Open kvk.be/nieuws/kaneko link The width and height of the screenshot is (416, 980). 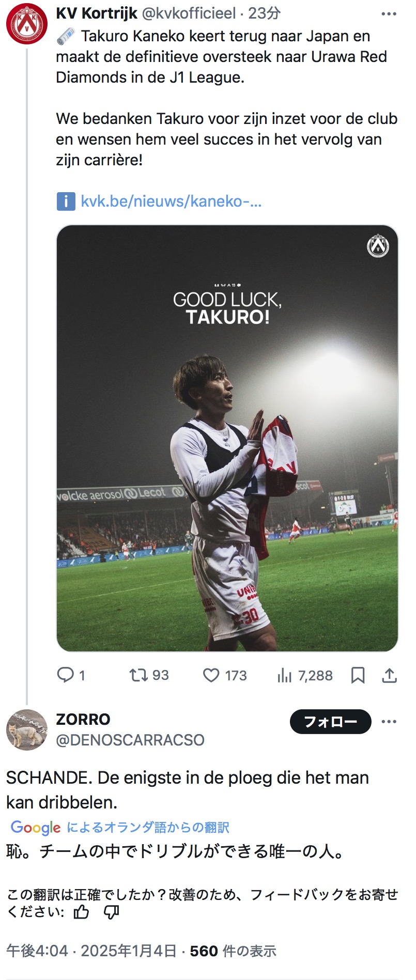[x=171, y=201]
